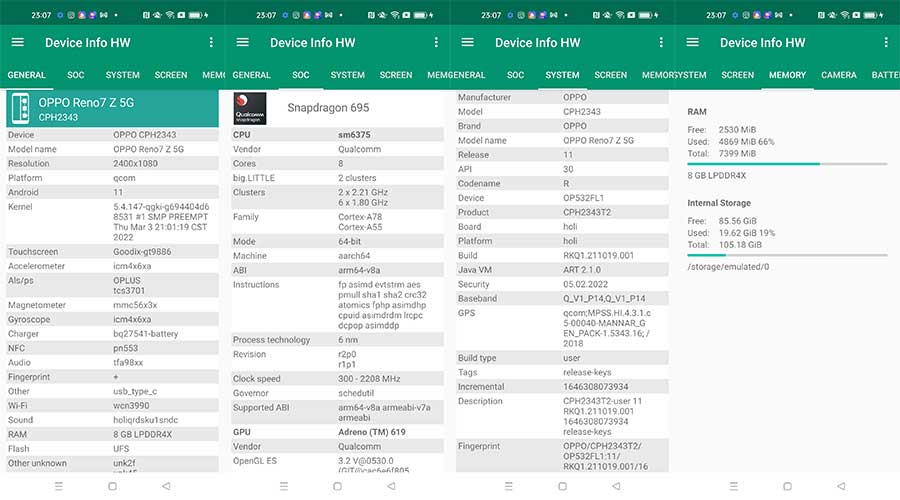
Task: Open overflow menu in first screen
Action: click(211, 42)
